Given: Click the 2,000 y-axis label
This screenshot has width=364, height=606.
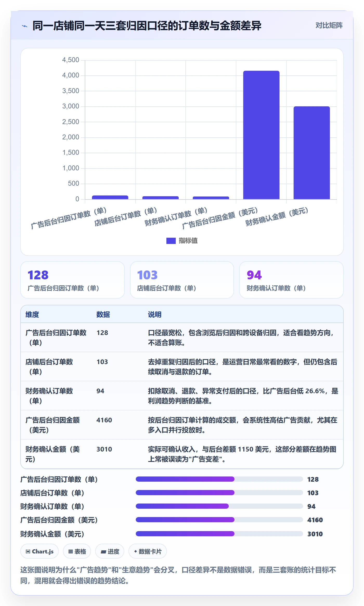Looking at the screenshot, I should (71, 137).
